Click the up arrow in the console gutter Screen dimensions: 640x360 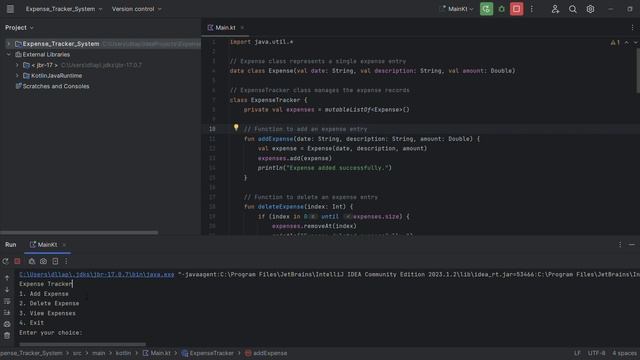click(x=7, y=278)
